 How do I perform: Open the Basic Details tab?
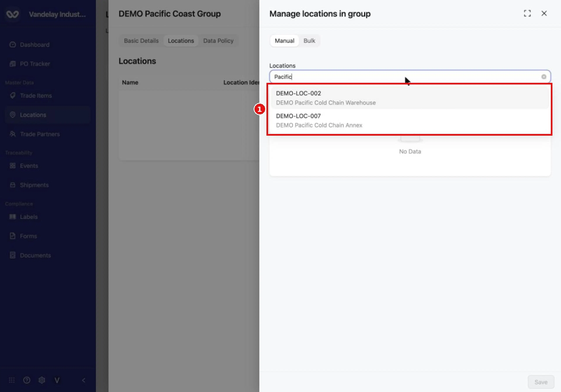[141, 41]
